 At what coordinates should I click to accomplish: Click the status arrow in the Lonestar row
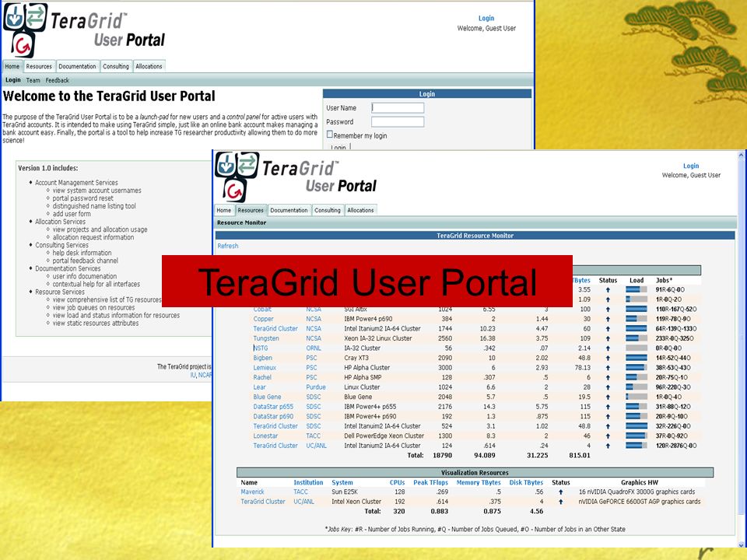tap(608, 436)
